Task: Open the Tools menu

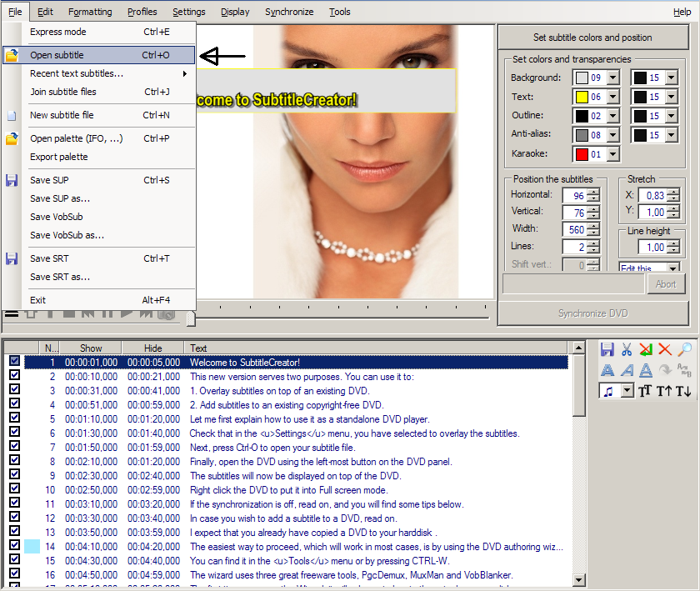Action: click(x=340, y=12)
